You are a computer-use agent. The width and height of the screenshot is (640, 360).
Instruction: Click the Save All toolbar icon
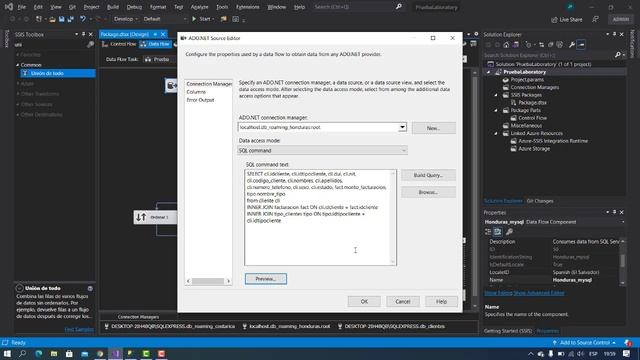pos(71,19)
